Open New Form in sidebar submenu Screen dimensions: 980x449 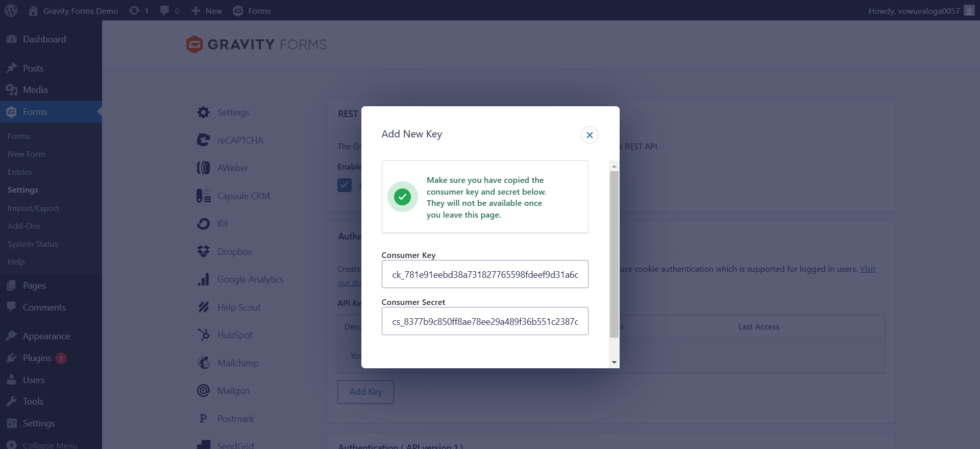(27, 154)
